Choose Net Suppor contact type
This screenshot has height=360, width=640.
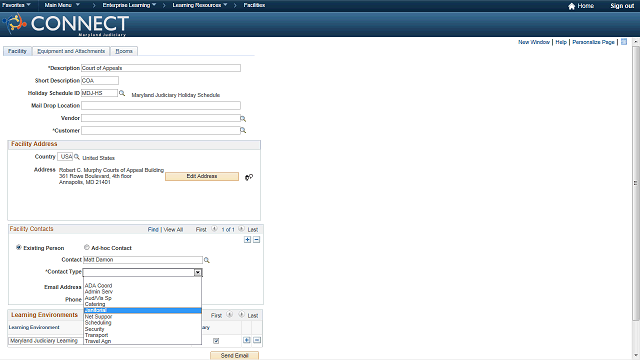click(142, 316)
